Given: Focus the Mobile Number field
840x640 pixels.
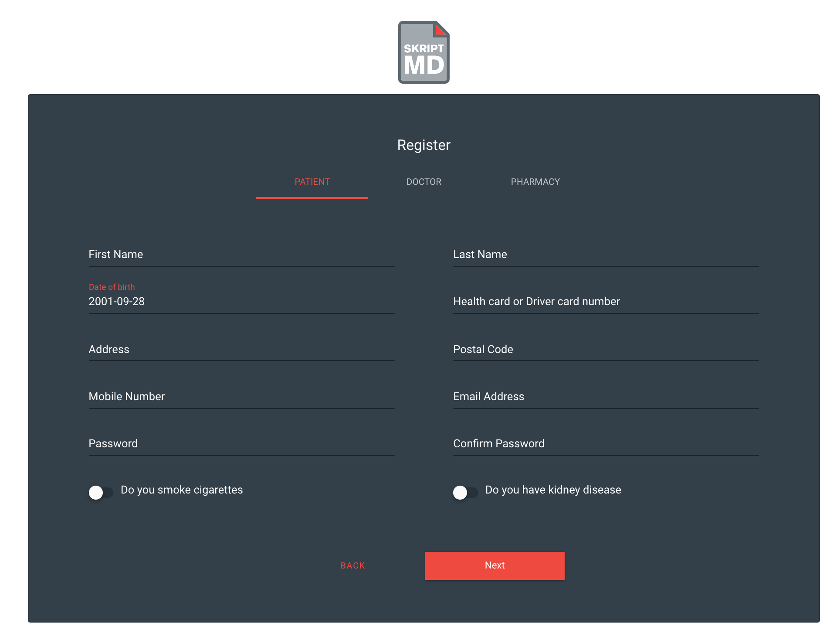Looking at the screenshot, I should [x=241, y=396].
